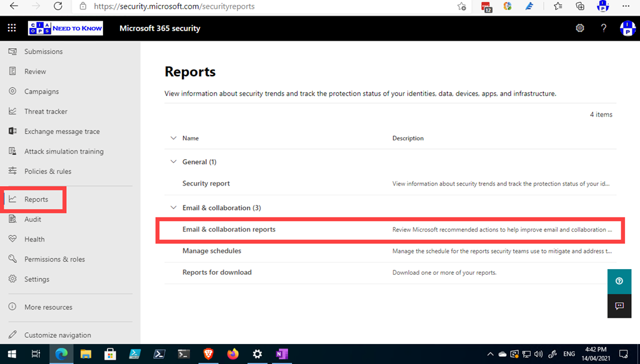
Task: Open help question mark in header
Action: point(603,28)
